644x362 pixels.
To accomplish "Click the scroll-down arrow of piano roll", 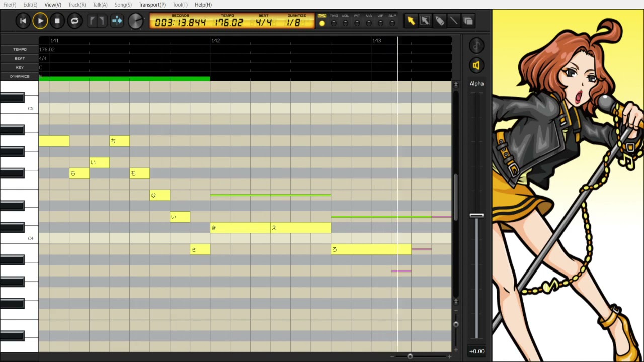I will pos(456,302).
